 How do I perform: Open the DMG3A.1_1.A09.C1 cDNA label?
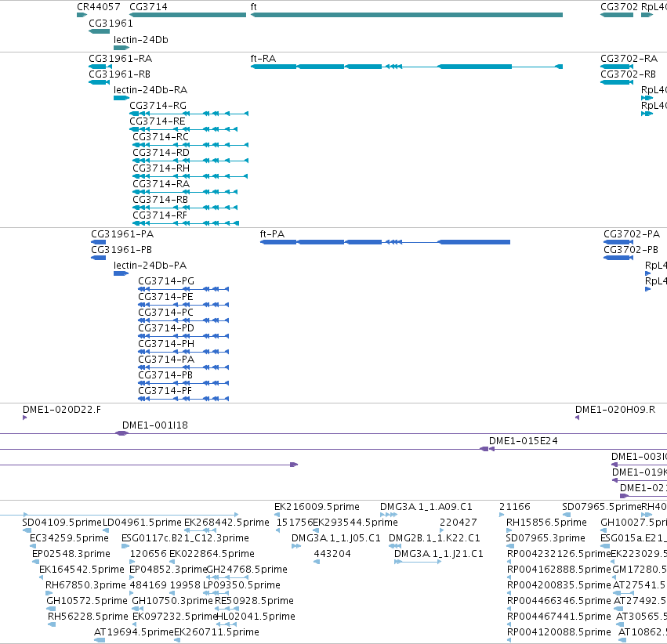pyautogui.click(x=426, y=507)
